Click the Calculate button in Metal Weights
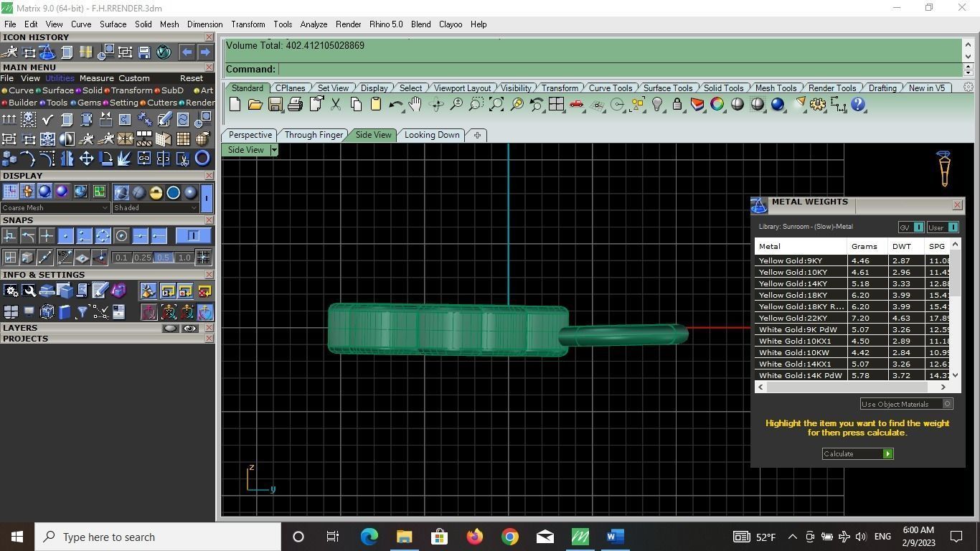 pyautogui.click(x=857, y=453)
